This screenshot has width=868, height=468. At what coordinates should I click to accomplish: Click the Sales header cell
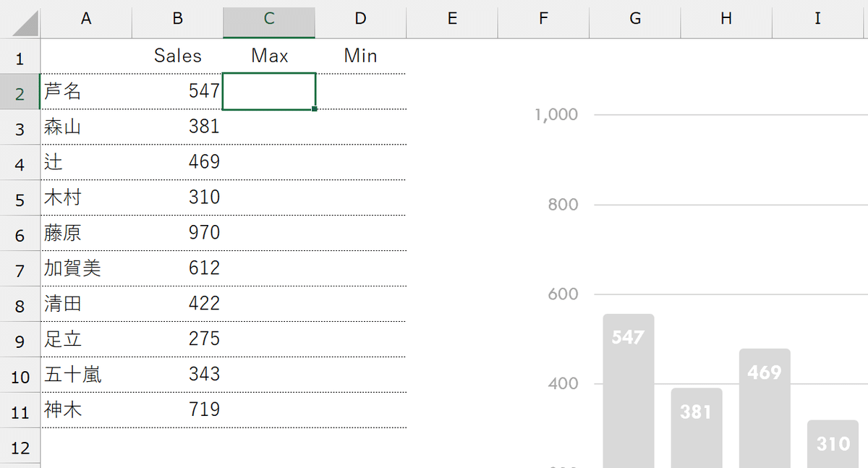pos(177,56)
